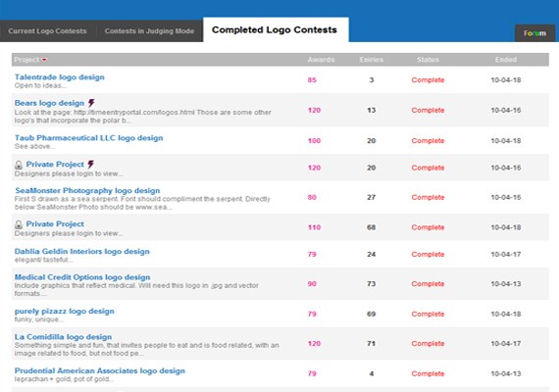
Task: Open the Private Project with 20 entries
Action: point(55,165)
